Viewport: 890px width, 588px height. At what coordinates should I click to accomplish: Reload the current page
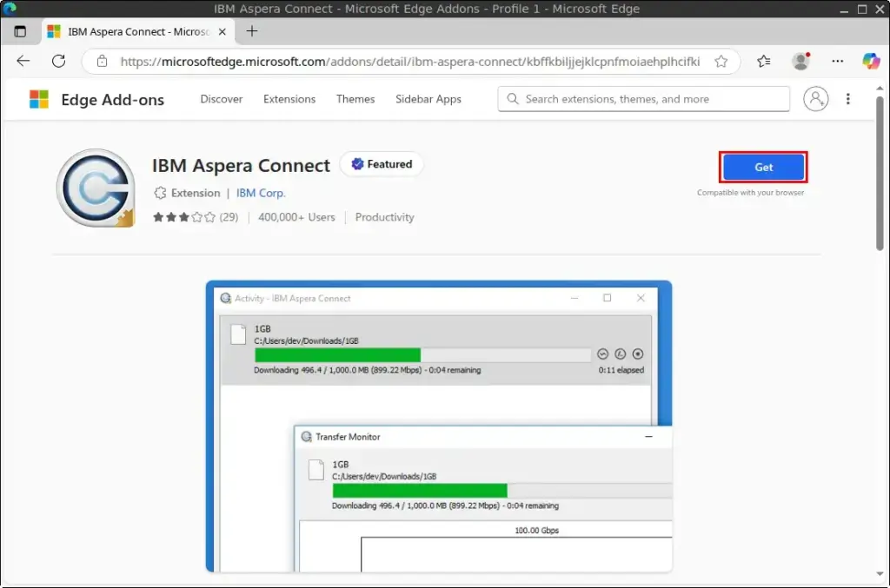tap(58, 62)
